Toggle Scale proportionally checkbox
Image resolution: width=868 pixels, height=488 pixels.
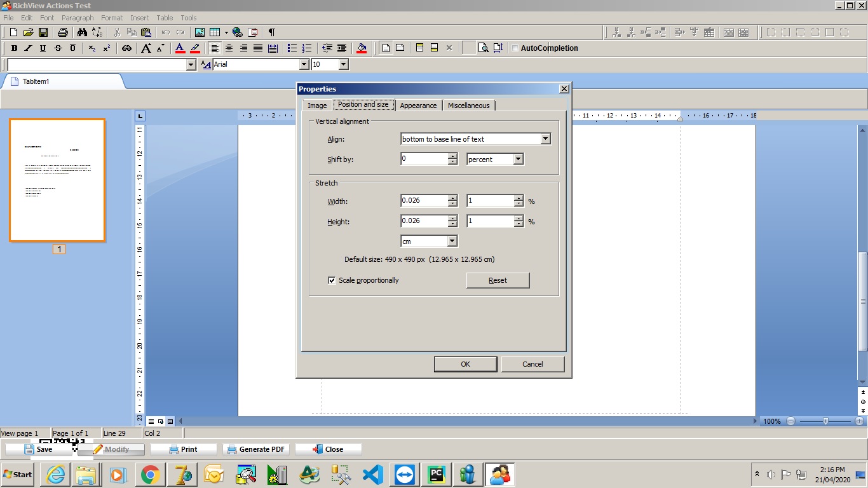332,280
